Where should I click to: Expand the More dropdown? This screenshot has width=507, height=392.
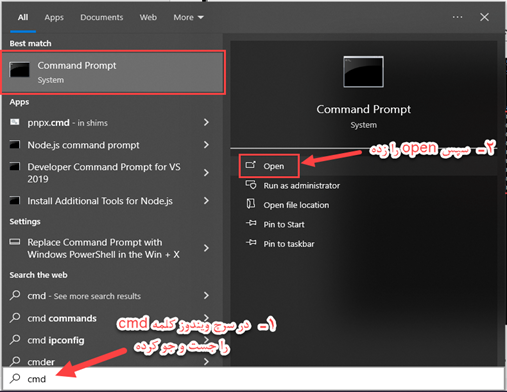tap(188, 17)
